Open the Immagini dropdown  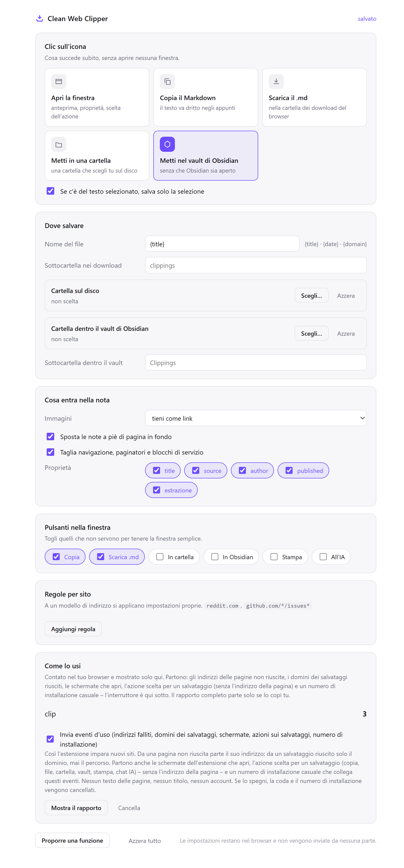(256, 418)
